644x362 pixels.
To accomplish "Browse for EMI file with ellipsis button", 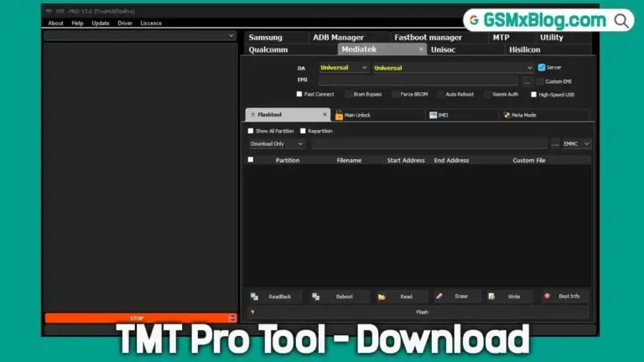I will [x=527, y=81].
